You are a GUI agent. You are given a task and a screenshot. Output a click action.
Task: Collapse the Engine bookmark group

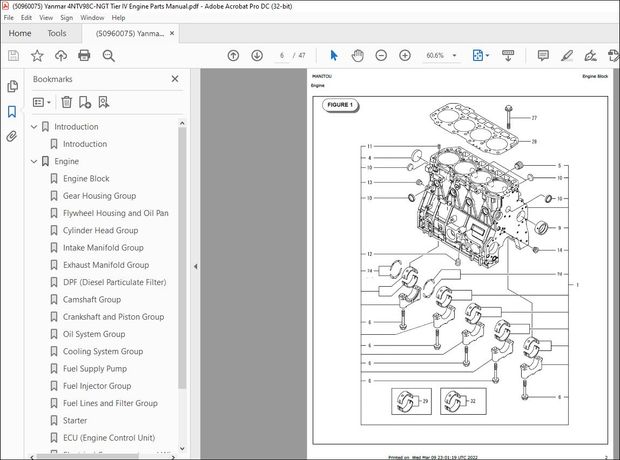click(x=34, y=161)
